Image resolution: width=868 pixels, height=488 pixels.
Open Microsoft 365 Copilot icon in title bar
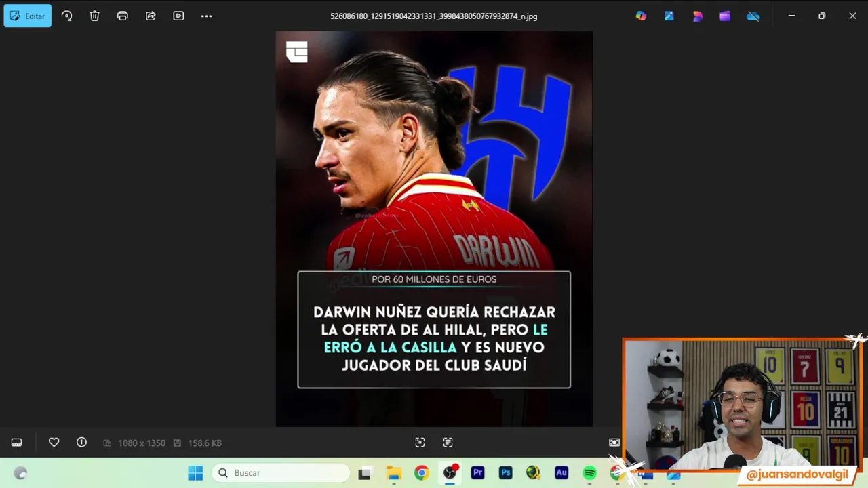point(641,16)
